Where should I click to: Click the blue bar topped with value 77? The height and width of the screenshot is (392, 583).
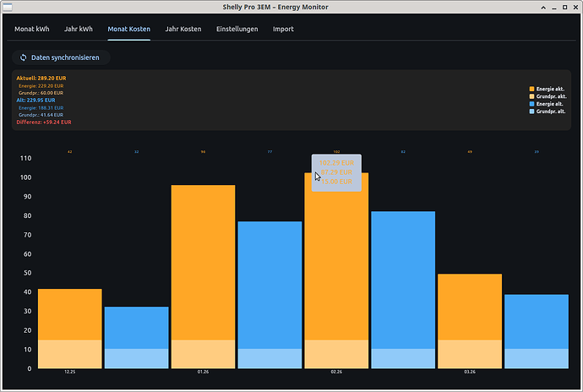[270, 285]
